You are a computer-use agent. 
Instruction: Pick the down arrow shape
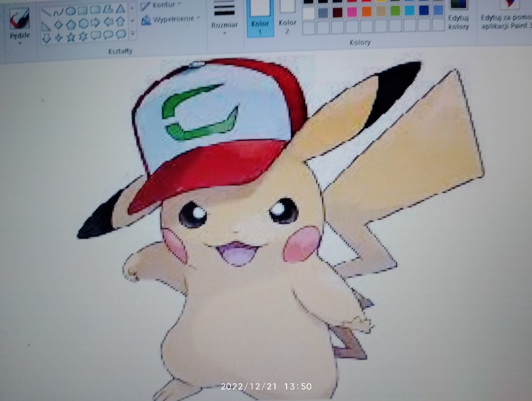(46, 37)
